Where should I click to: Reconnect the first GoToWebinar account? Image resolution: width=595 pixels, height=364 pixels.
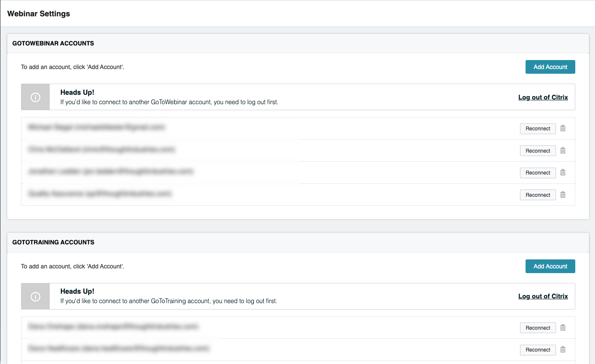click(538, 129)
